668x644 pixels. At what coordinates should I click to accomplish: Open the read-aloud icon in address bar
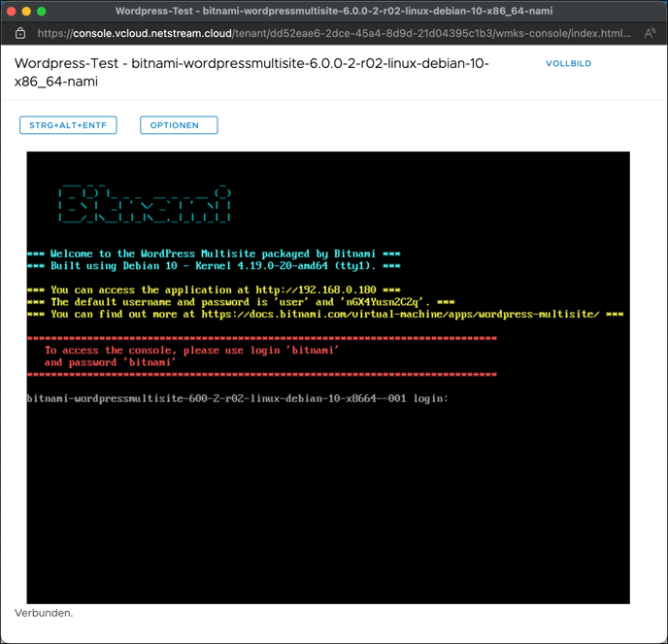tap(650, 33)
